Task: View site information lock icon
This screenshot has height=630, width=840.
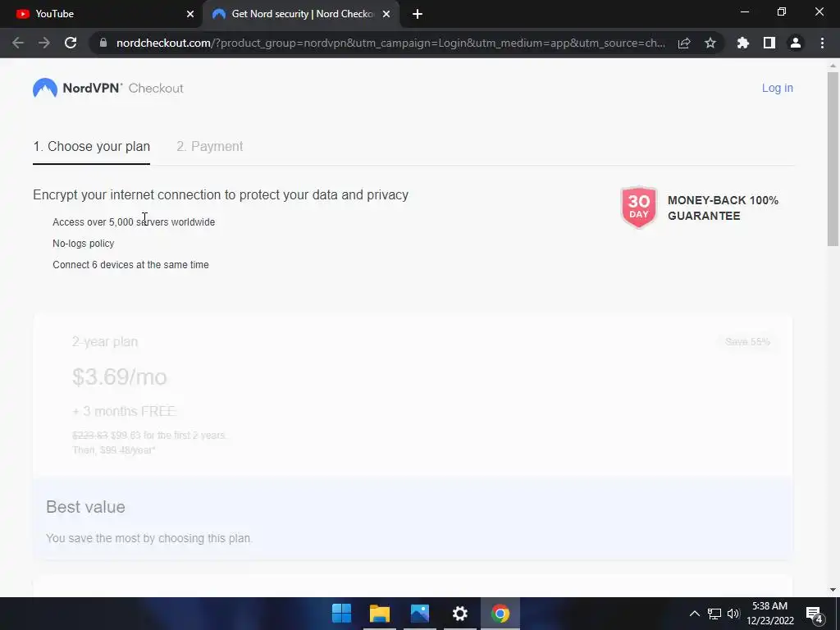Action: (x=103, y=43)
